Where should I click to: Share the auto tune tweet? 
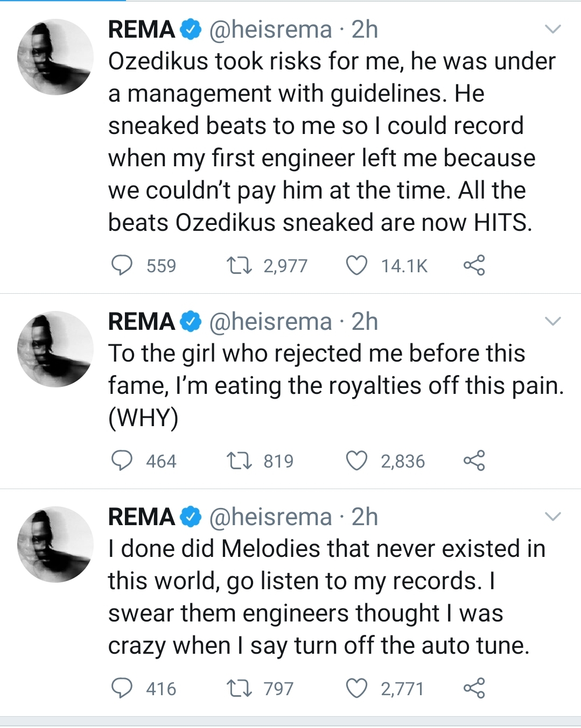(x=474, y=688)
